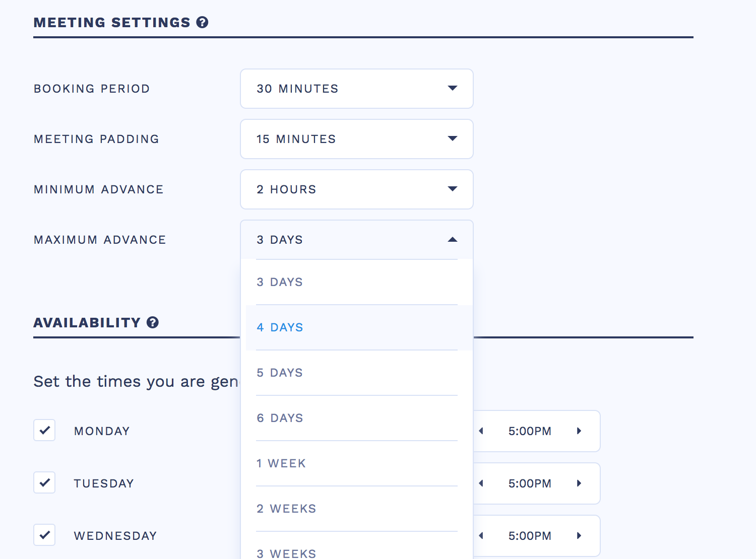This screenshot has height=559, width=756.
Task: Expand the Meeting Padding dropdown
Action: (356, 139)
